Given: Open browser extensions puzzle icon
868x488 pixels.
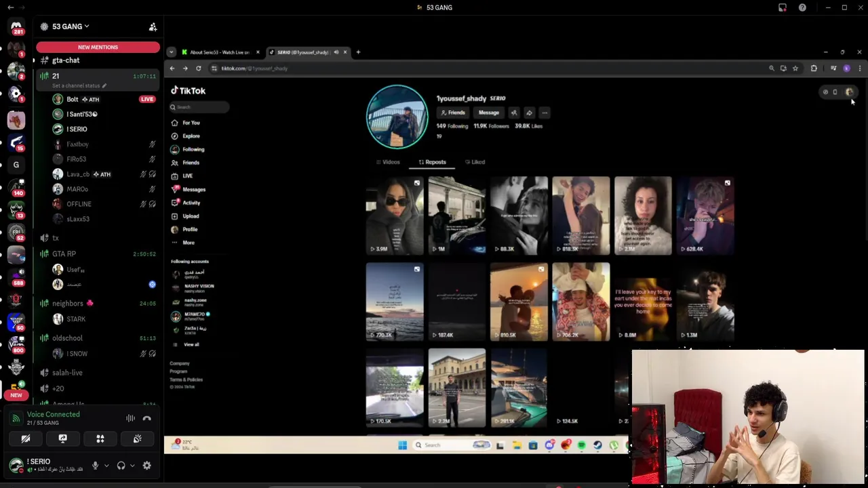Looking at the screenshot, I should click(814, 68).
